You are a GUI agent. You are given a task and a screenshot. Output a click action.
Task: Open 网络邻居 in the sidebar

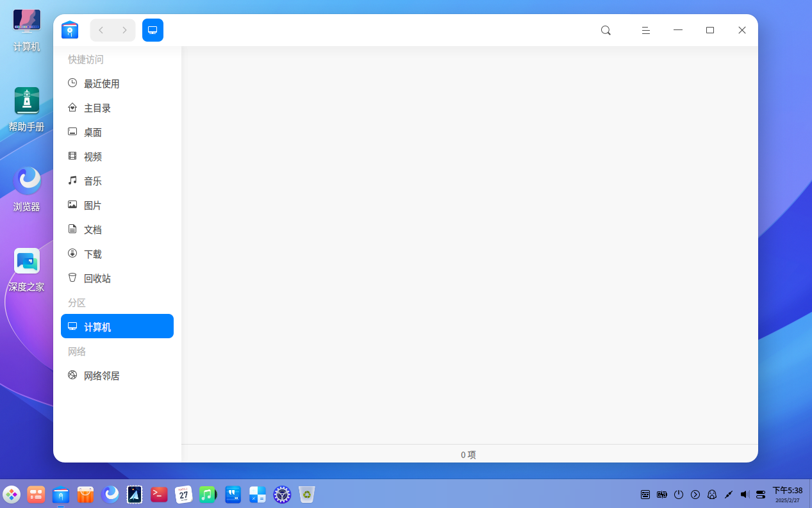tap(117, 376)
